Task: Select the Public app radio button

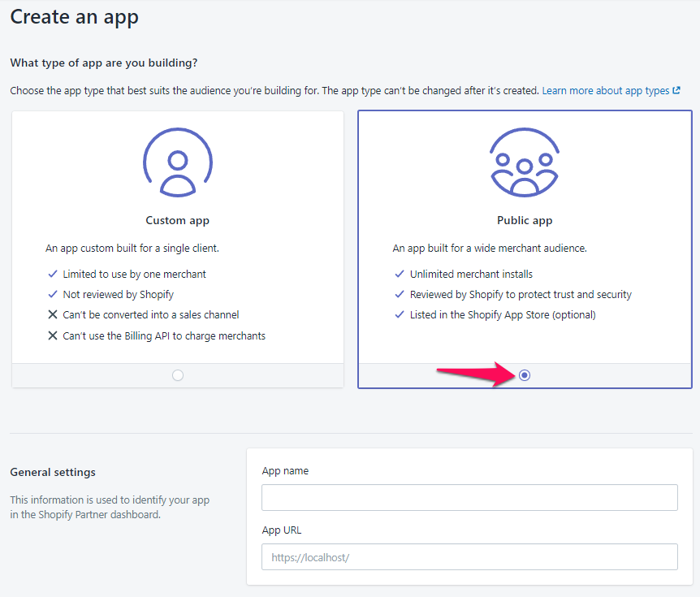Action: tap(525, 375)
